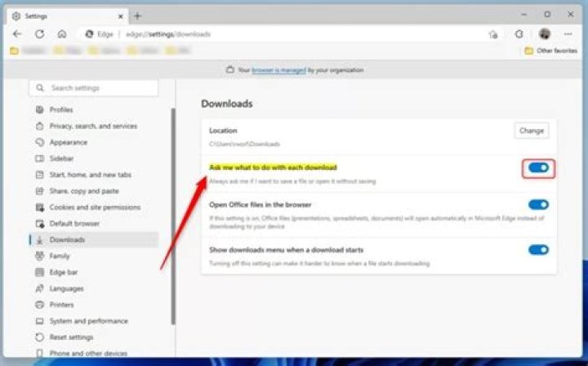Screen dimensions: 588x366
Task: Open Appearance settings
Action: (x=94, y=142)
